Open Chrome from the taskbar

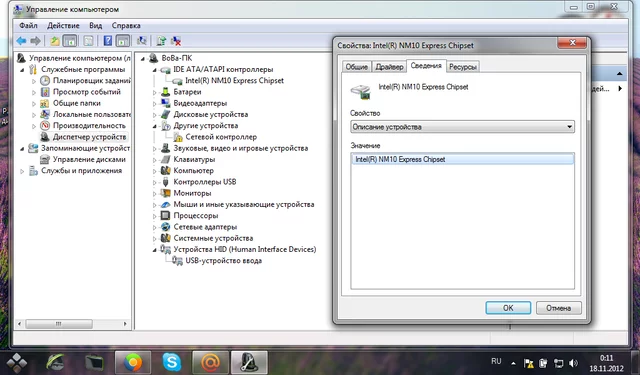point(133,362)
